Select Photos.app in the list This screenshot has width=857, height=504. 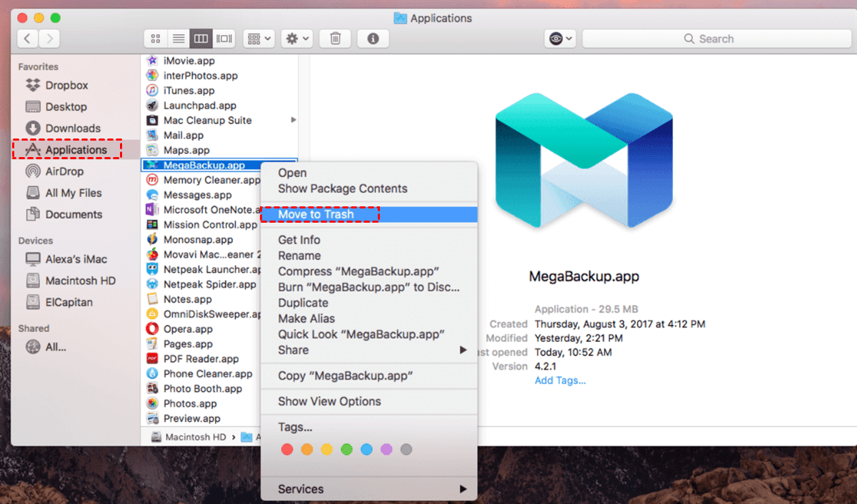coord(190,404)
